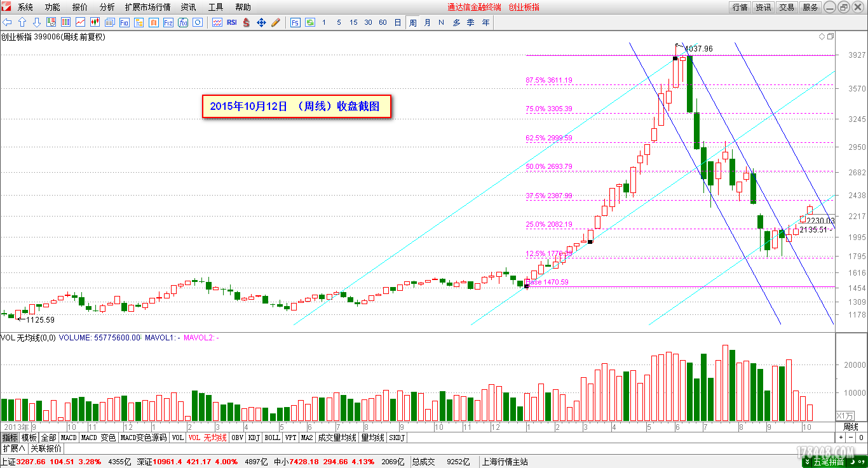The height and width of the screenshot is (468, 868).
Task: Click the F12 trading icon
Action: point(168,22)
